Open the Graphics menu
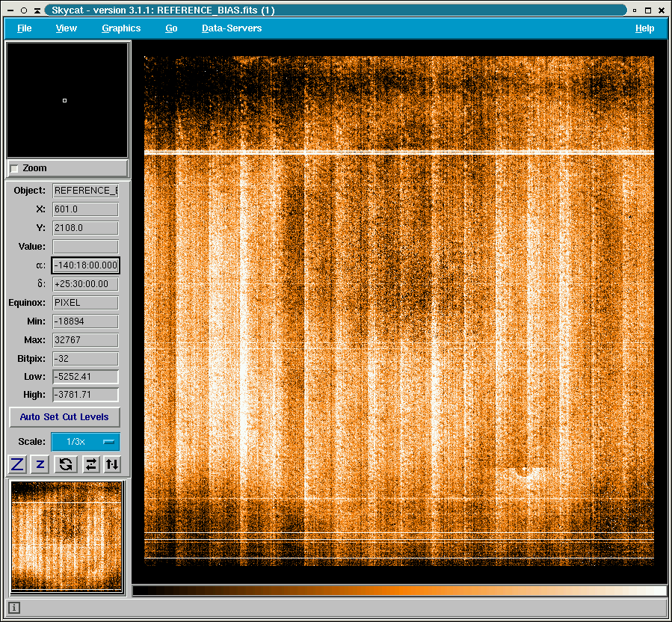The height and width of the screenshot is (622, 672). coord(121,28)
